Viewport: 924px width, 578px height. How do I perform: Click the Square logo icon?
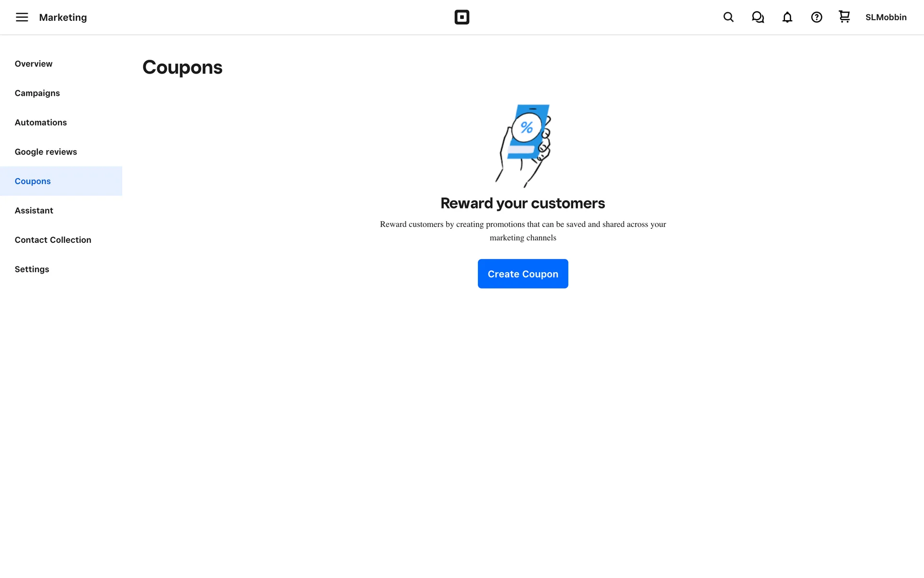pyautogui.click(x=462, y=17)
